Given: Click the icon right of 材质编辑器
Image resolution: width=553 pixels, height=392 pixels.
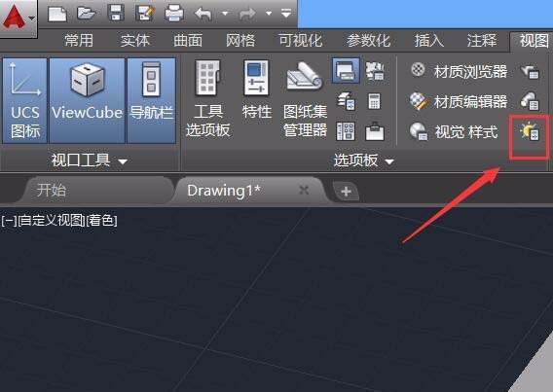Looking at the screenshot, I should point(530,101).
